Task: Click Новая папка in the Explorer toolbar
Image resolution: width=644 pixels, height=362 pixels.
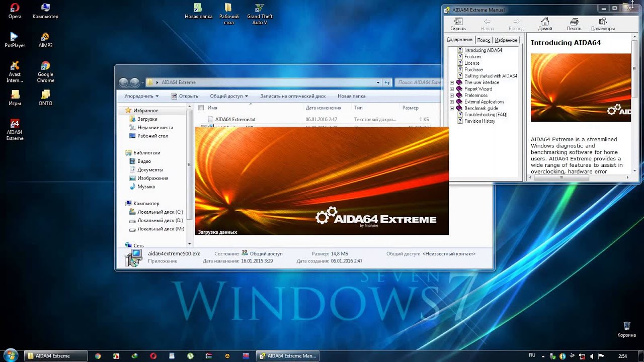Action: point(352,96)
